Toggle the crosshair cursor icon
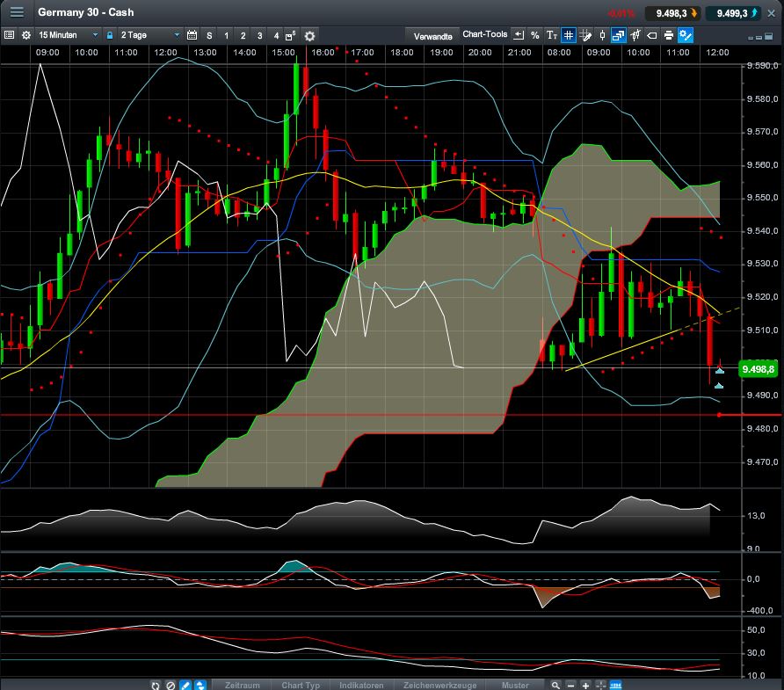Image resolution: width=784 pixels, height=690 pixels. coord(600,685)
